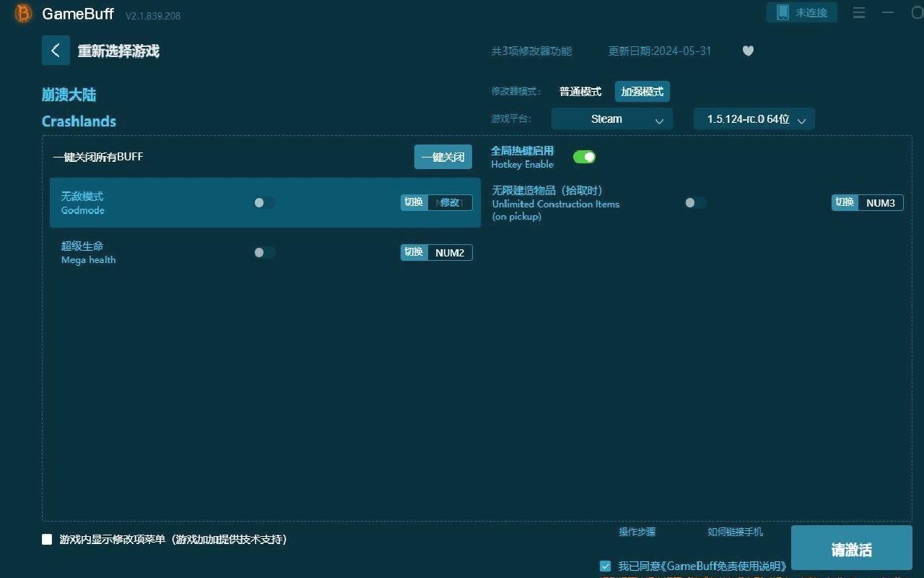
Task: Open the Steam platform dropdown
Action: coord(612,119)
